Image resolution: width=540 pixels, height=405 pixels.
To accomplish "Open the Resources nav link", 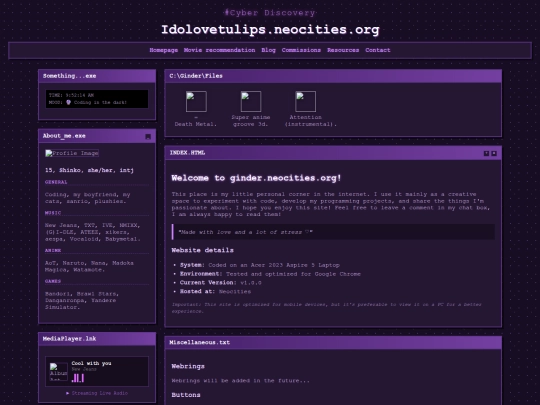I will click(343, 50).
